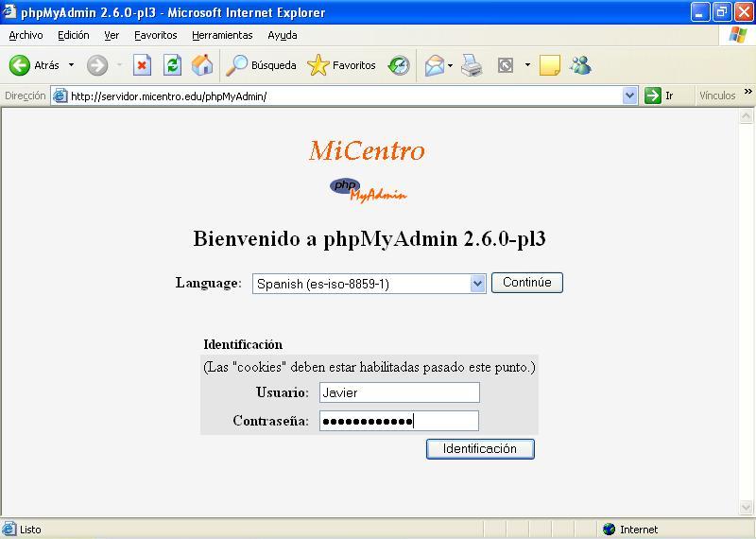
Task: Open the Favoritos star toolbar button
Action: [x=342, y=65]
